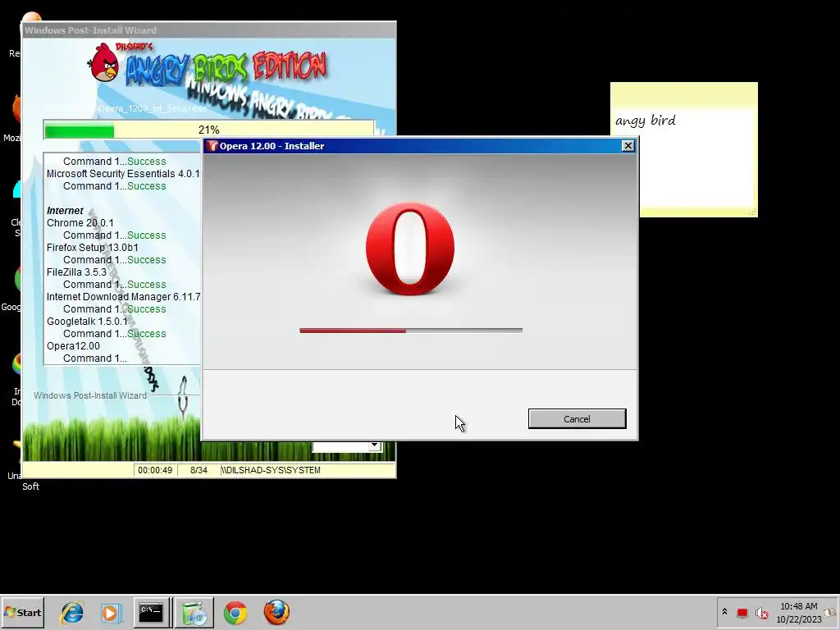The height and width of the screenshot is (630, 840).
Task: Click the Opera icon in the installer title bar
Action: pyautogui.click(x=212, y=146)
